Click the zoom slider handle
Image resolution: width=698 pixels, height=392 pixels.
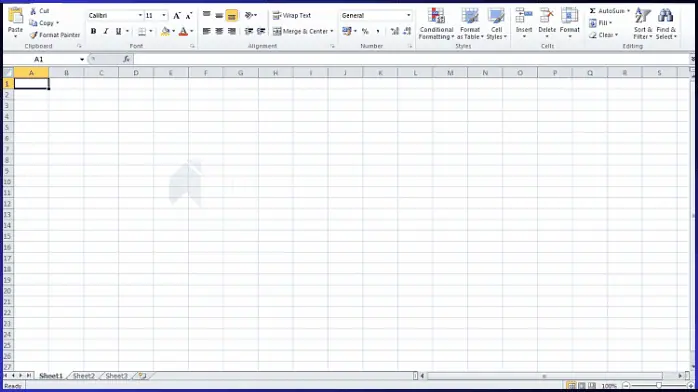pyautogui.click(x=658, y=385)
